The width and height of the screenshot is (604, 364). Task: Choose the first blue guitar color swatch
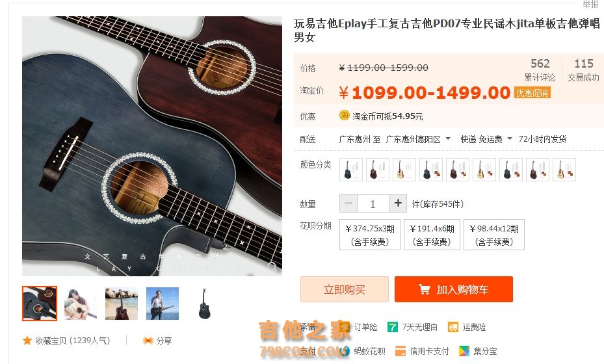[x=351, y=170]
